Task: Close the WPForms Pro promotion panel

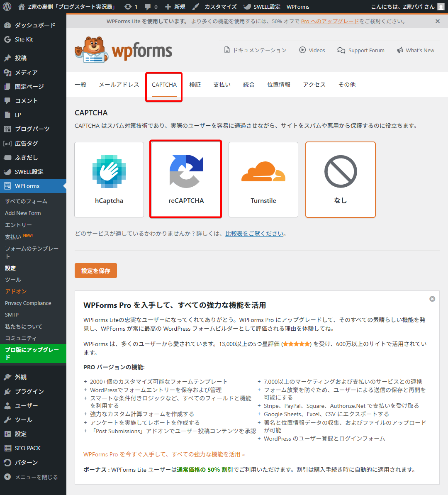Action: coord(432,299)
